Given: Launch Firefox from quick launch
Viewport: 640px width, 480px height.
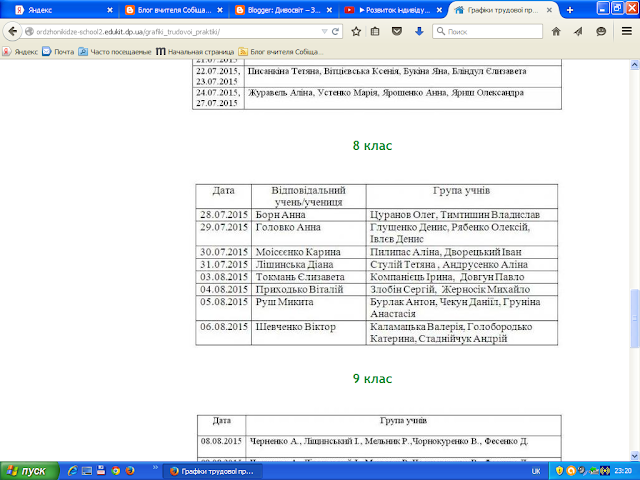Looking at the screenshot, I should tap(130, 471).
